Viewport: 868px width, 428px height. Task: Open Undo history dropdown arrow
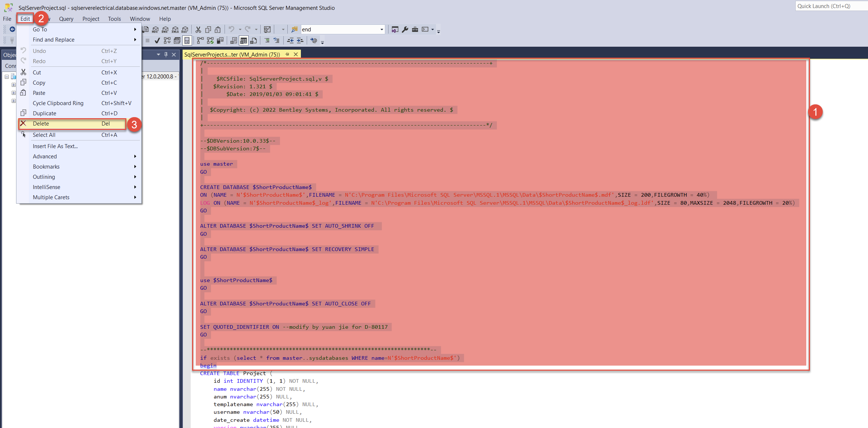(240, 30)
